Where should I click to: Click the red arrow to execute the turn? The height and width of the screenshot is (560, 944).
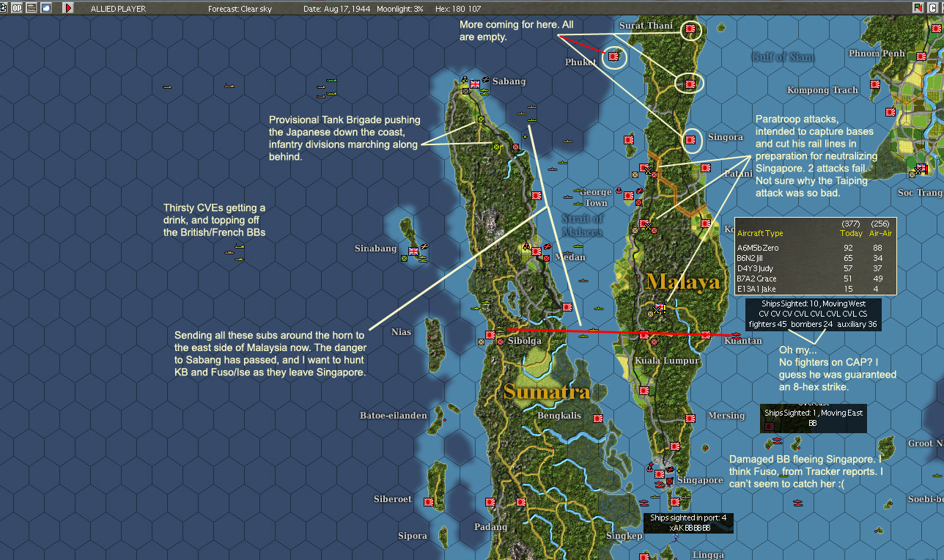coord(67,8)
